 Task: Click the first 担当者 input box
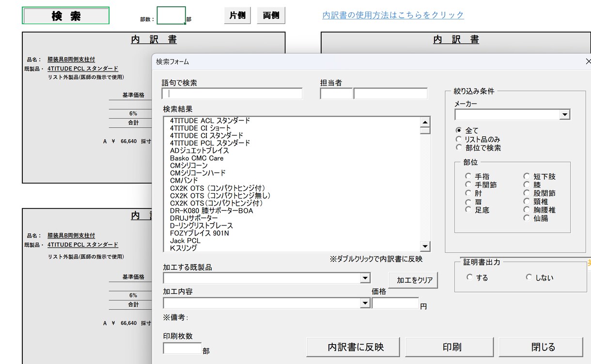336,93
